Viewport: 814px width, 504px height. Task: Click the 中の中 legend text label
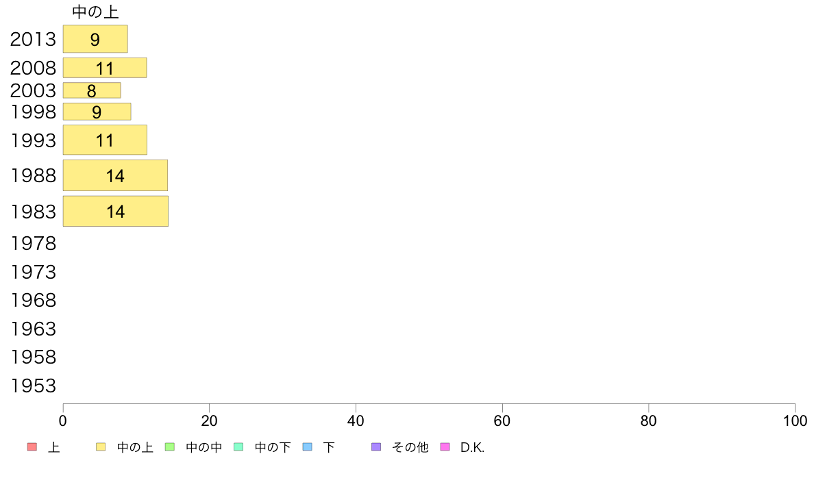pyautogui.click(x=204, y=447)
